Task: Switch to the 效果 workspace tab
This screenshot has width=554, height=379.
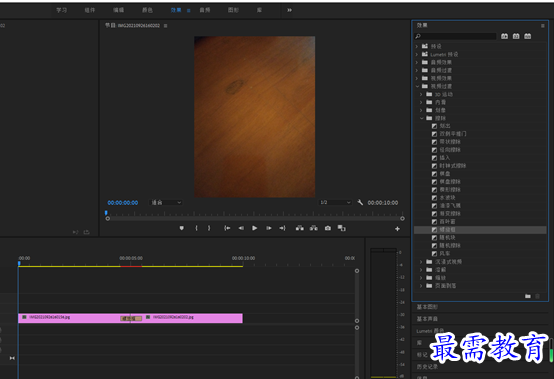Action: click(176, 10)
